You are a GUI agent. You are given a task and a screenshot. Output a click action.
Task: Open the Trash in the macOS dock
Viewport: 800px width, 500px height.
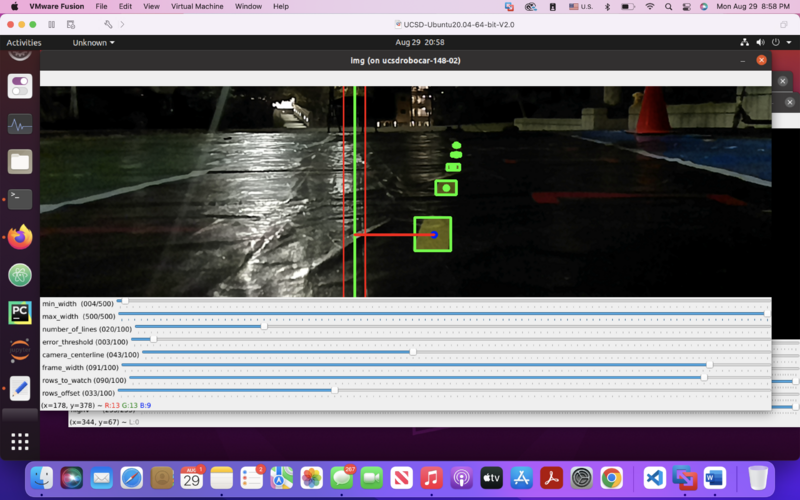pyautogui.click(x=758, y=478)
